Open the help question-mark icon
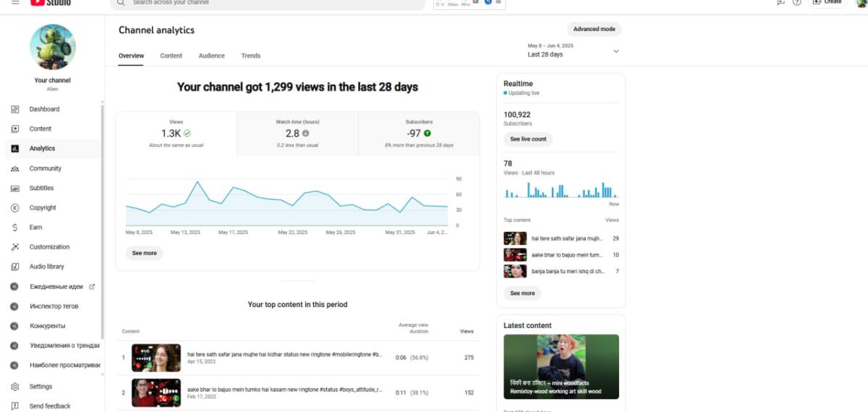Viewport: 868px width, 412px height. pos(796,2)
